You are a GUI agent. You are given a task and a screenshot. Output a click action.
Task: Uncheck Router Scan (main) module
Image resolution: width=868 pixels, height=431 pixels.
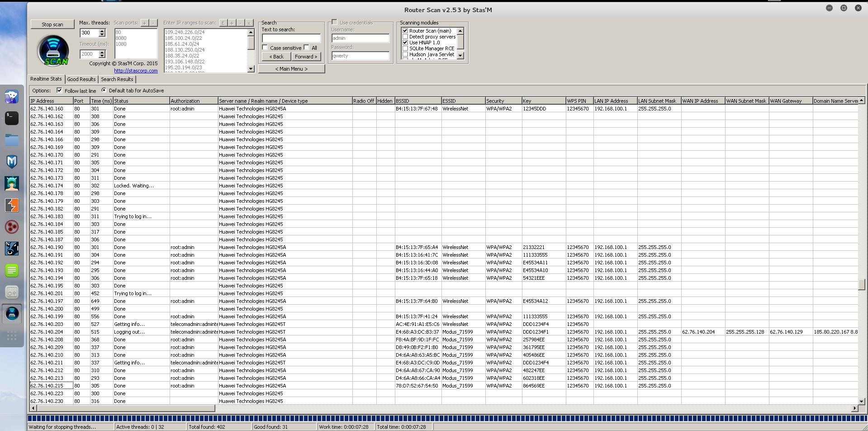point(405,31)
